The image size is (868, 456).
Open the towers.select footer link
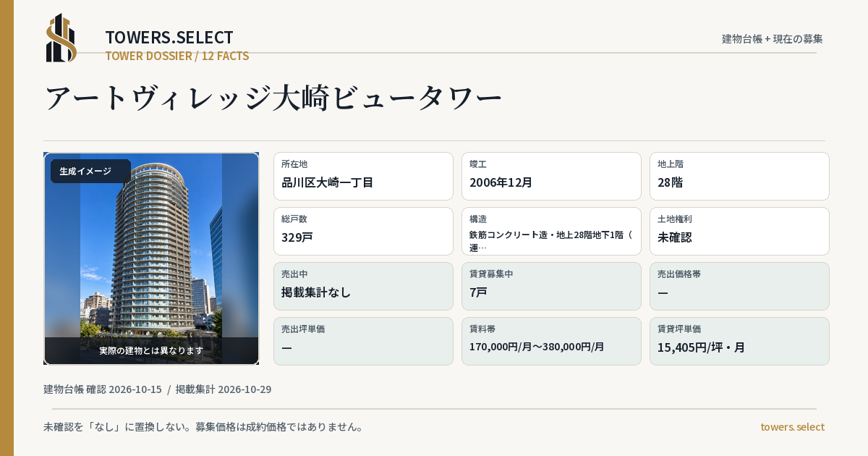792,427
